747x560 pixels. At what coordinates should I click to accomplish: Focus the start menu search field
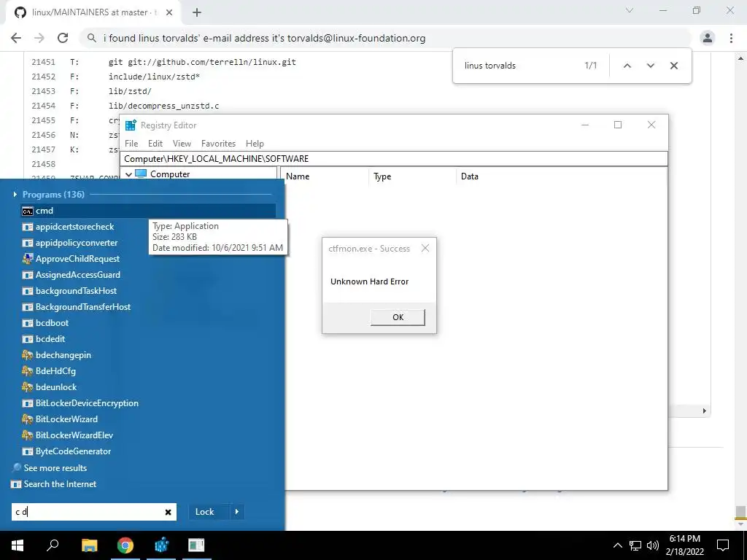88,512
